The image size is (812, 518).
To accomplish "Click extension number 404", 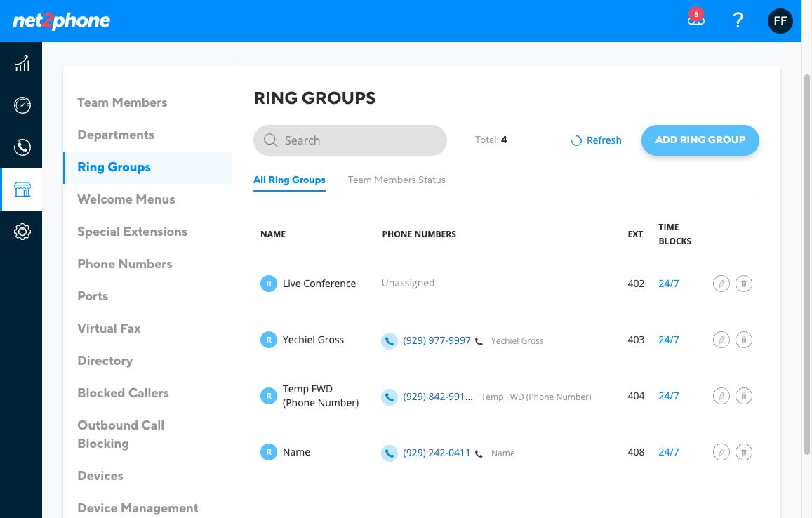I will pos(636,397).
